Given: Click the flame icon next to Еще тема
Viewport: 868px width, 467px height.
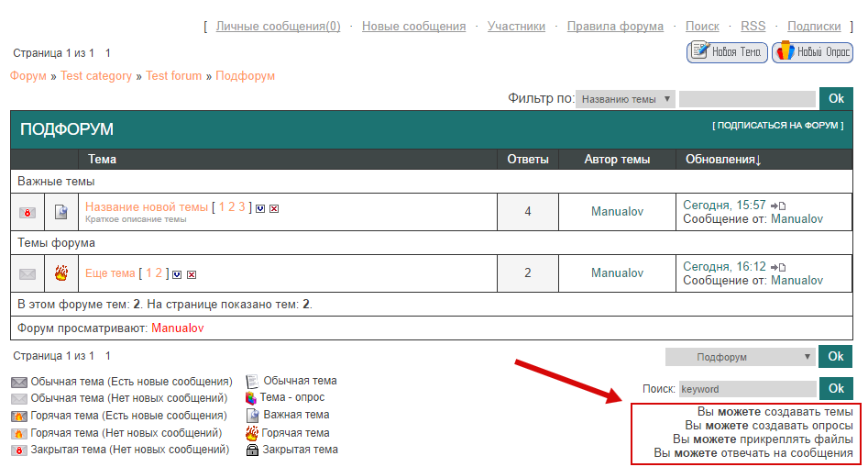Looking at the screenshot, I should pyautogui.click(x=61, y=273).
